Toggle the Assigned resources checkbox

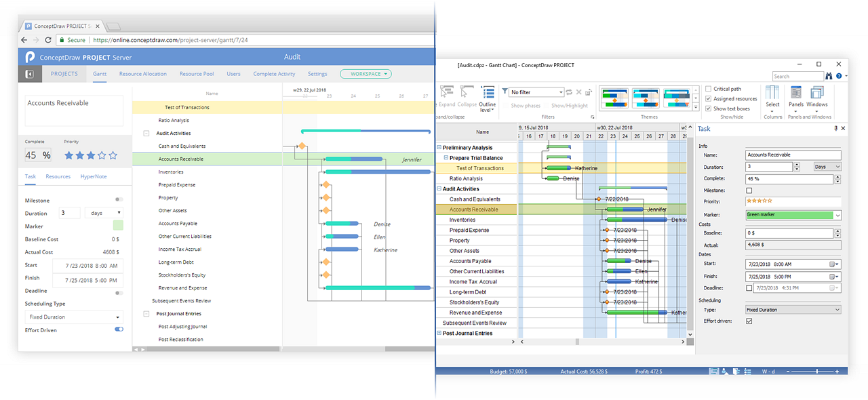[709, 99]
